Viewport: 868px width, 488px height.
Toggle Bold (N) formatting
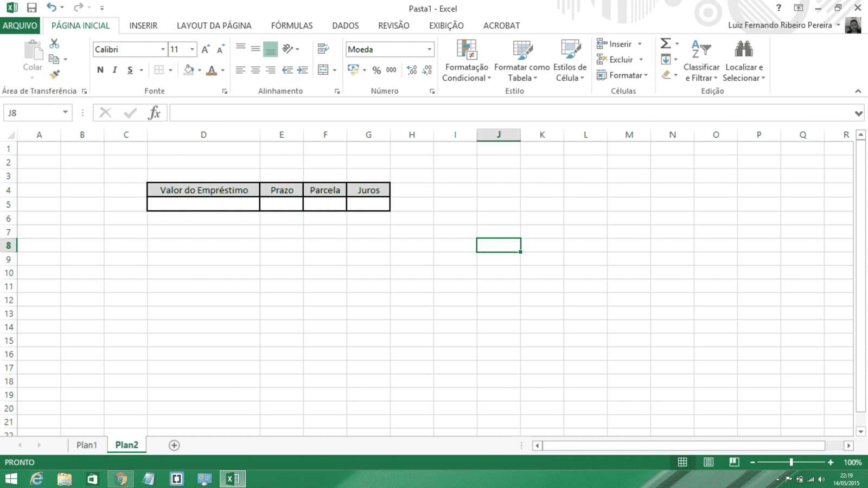coord(100,70)
